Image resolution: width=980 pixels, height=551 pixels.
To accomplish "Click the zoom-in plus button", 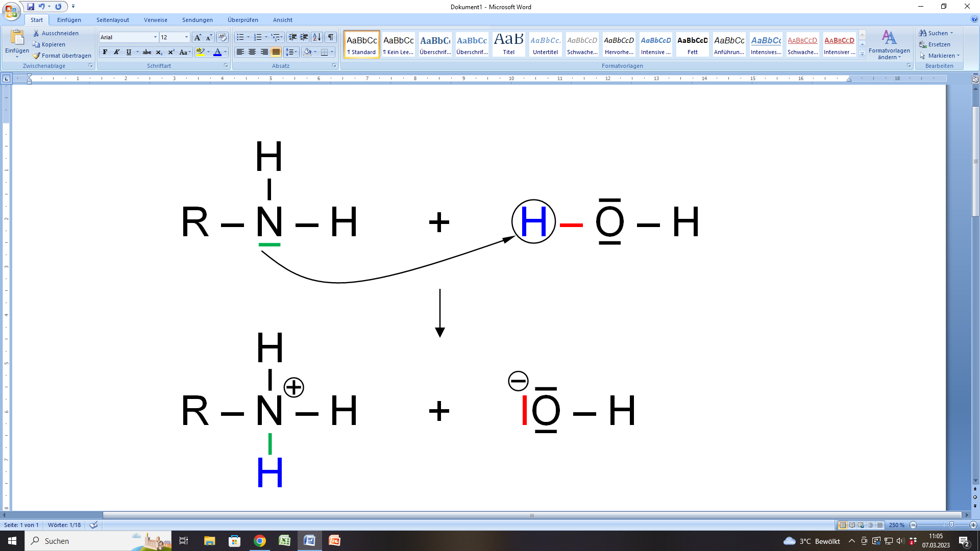I will (x=973, y=525).
